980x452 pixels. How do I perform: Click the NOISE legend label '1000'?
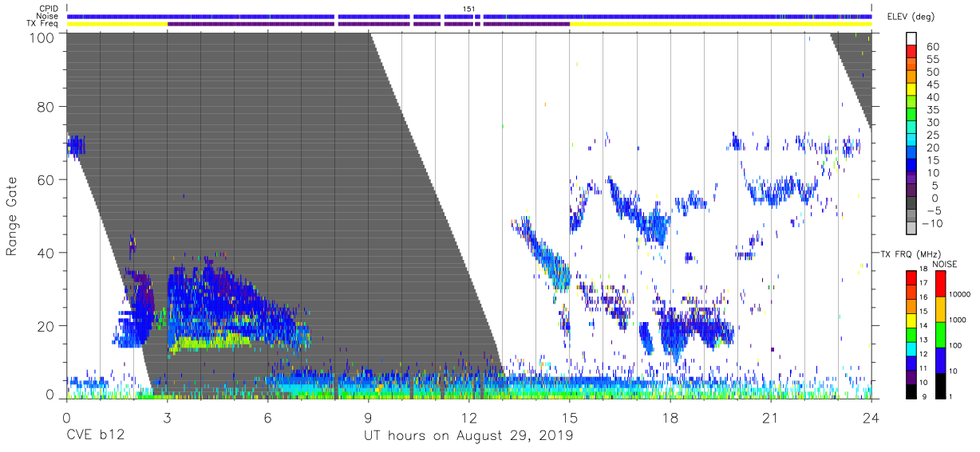point(958,319)
